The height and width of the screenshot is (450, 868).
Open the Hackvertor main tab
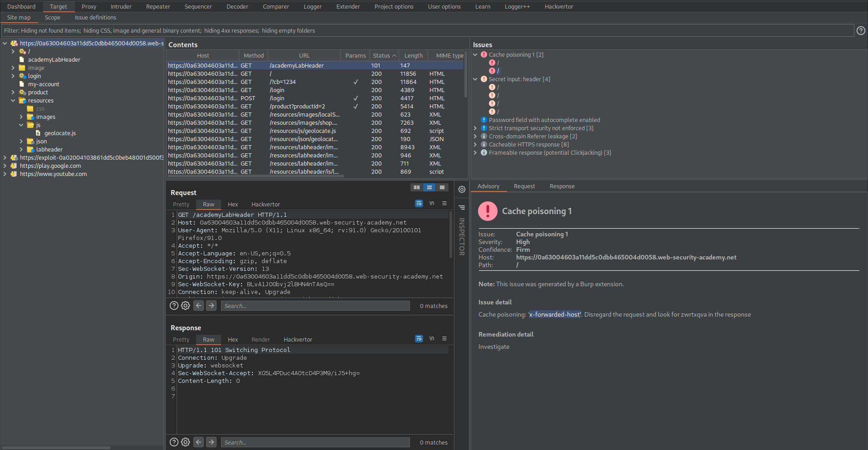pyautogui.click(x=559, y=6)
